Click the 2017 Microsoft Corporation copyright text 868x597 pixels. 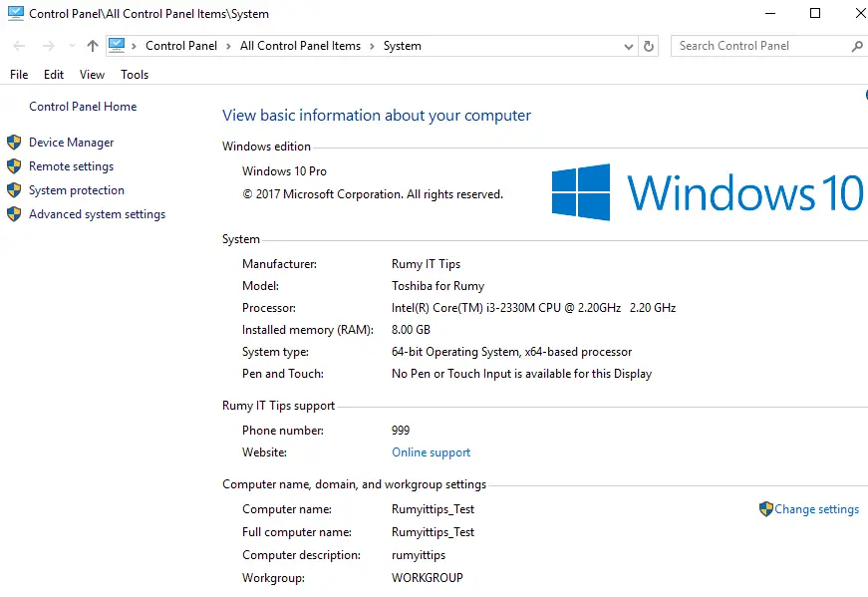[x=373, y=194]
